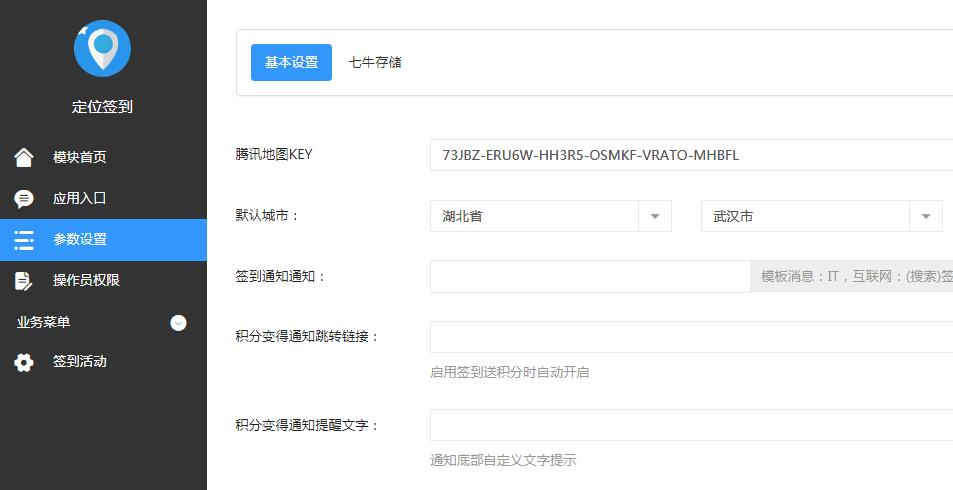Open the province dropdown showing 湖北省
The width and height of the screenshot is (953, 490).
pos(550,216)
